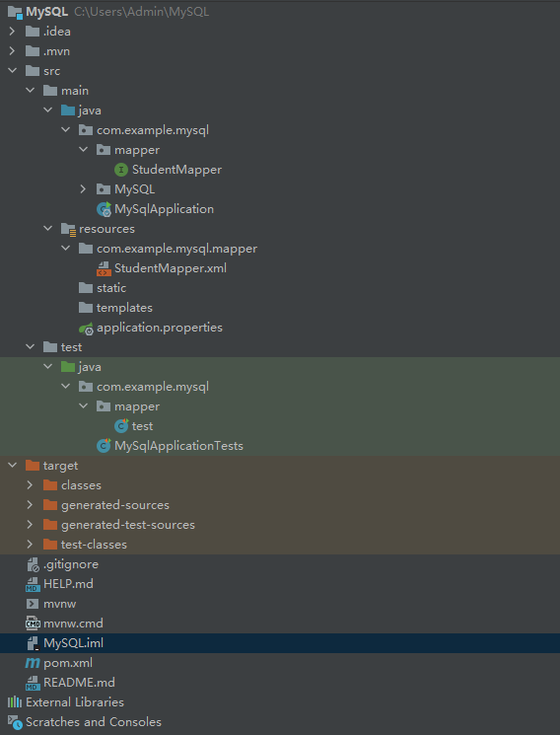Select application.properties file
Viewport: 560px width, 735px height.
tap(160, 328)
